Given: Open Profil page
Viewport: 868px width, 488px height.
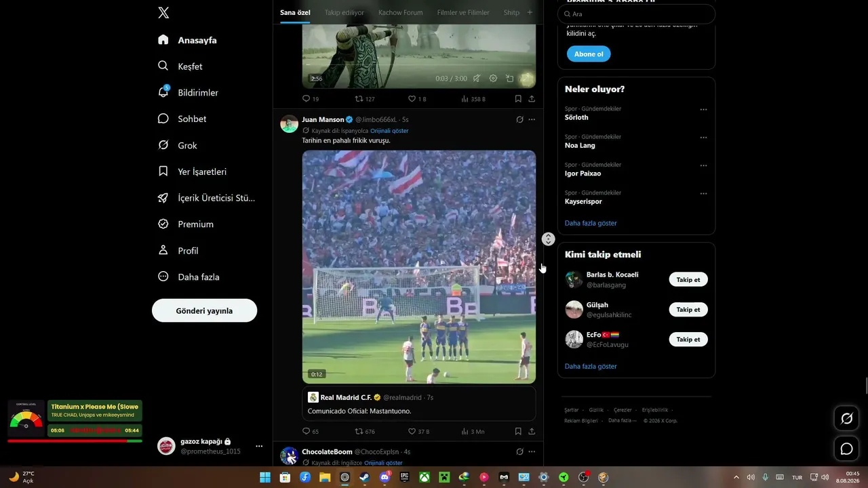Looking at the screenshot, I should coord(178,251).
